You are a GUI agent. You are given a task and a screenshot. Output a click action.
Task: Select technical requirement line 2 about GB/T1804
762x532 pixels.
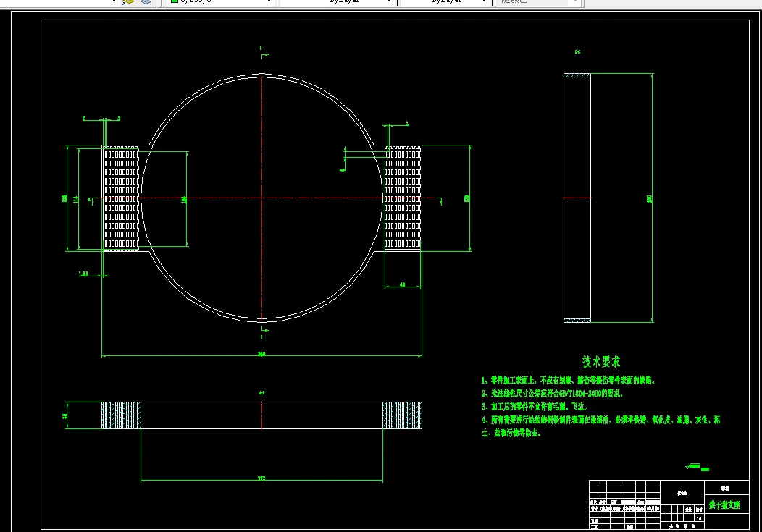click(552, 394)
